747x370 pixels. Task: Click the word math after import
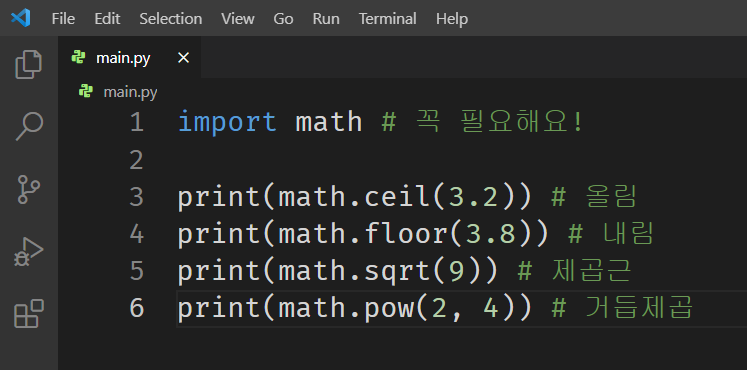(329, 122)
